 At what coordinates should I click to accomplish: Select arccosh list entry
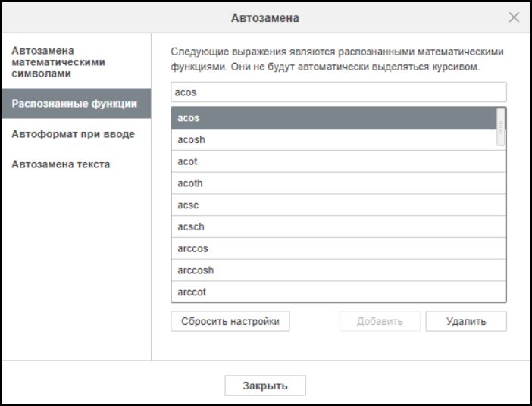339,270
